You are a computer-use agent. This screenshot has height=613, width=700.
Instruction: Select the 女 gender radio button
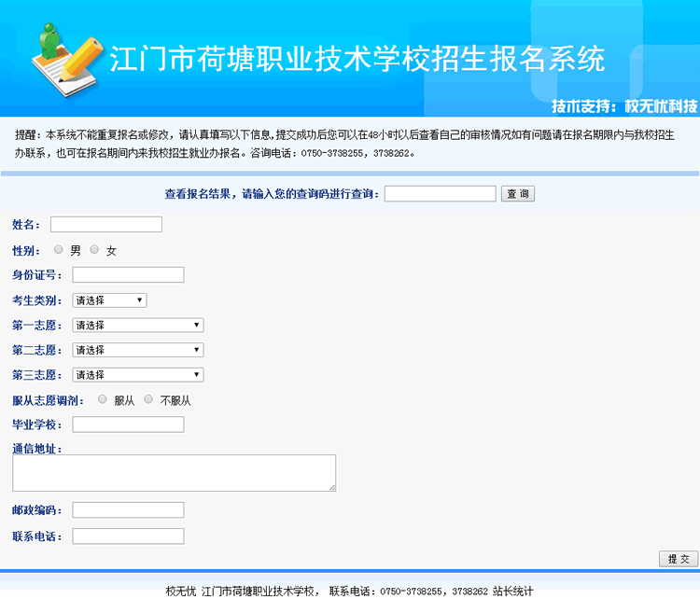point(94,249)
